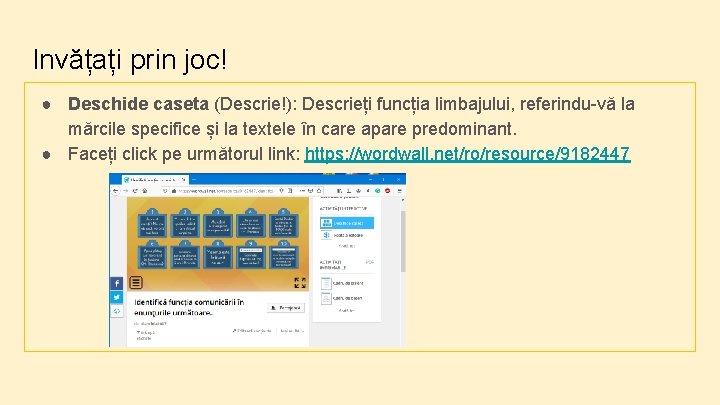Reload the page with the refresh icon

click(135, 191)
